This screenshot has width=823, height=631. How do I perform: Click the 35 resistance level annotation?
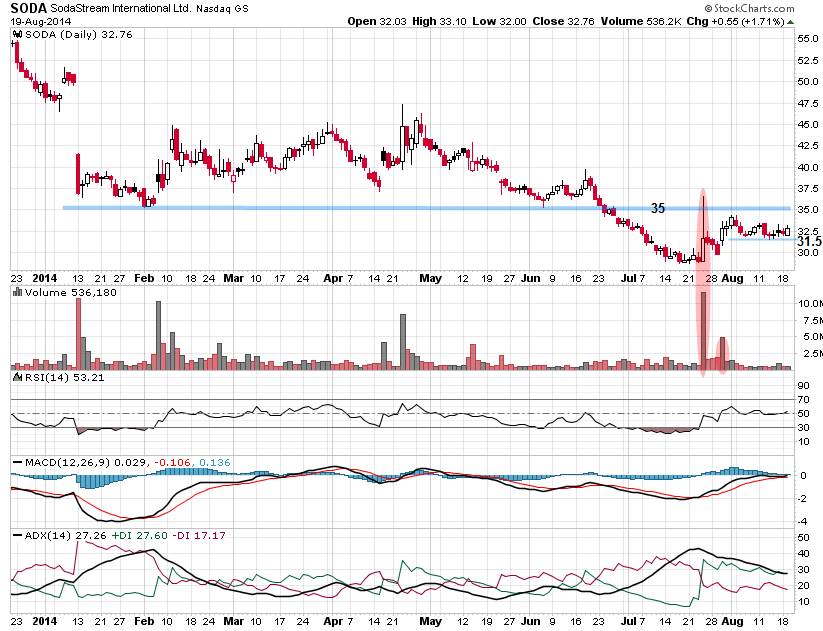(x=658, y=208)
